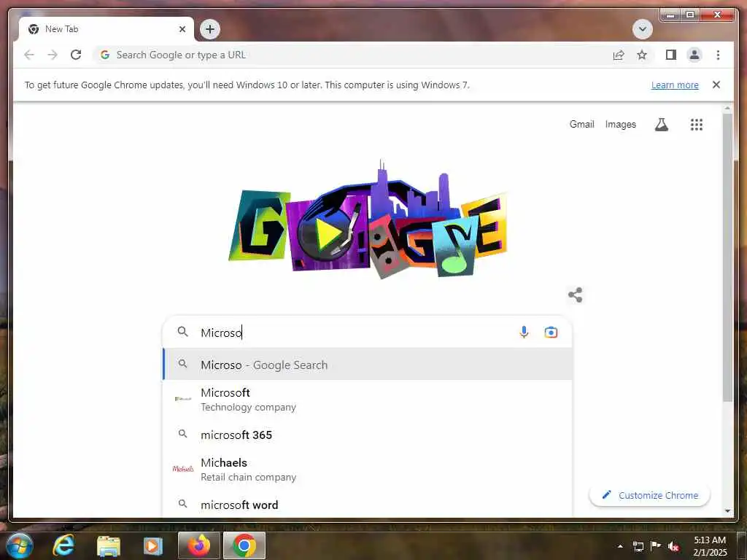Close the New Tab tab

[x=182, y=29]
